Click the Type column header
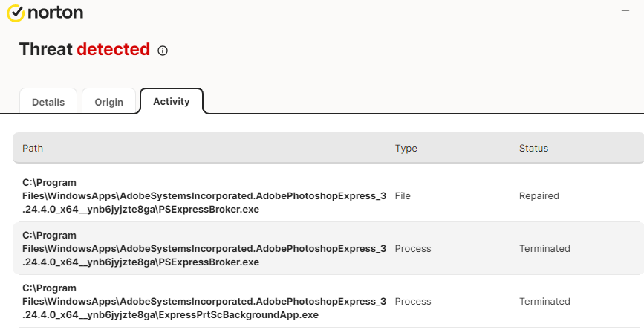The width and height of the screenshot is (644, 330). pyautogui.click(x=406, y=148)
